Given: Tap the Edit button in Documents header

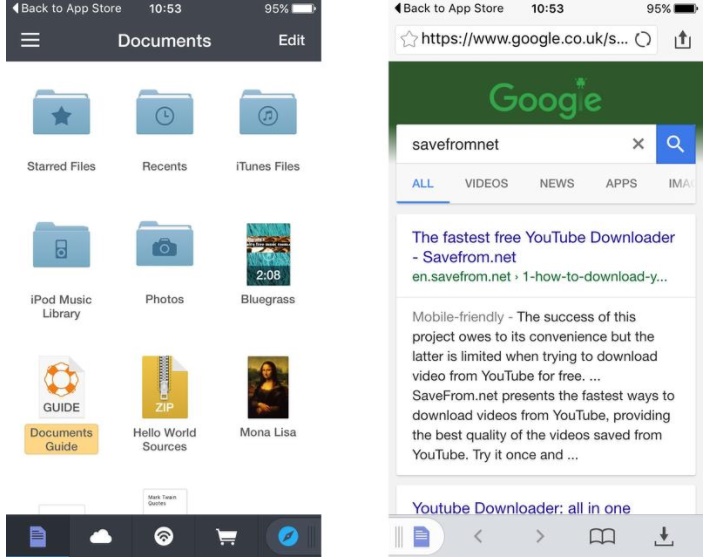Looking at the screenshot, I should coord(291,40).
